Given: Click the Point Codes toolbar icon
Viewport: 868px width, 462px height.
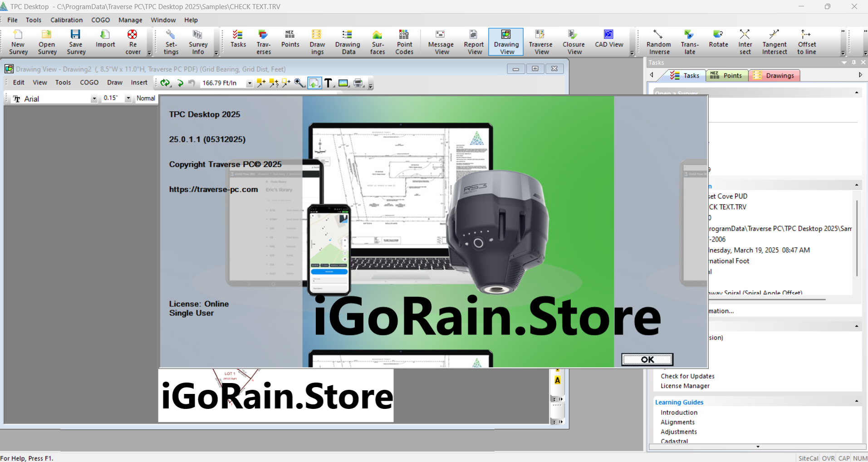Looking at the screenshot, I should [x=404, y=42].
